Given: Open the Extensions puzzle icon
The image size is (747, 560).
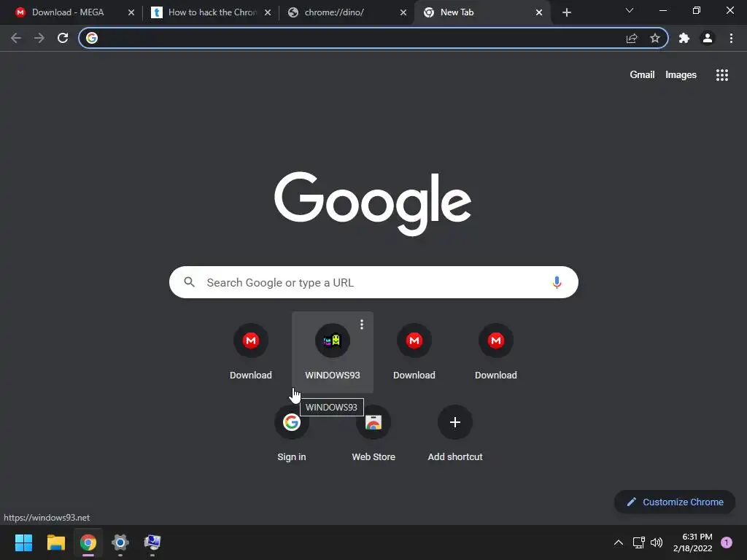Looking at the screenshot, I should click(684, 38).
